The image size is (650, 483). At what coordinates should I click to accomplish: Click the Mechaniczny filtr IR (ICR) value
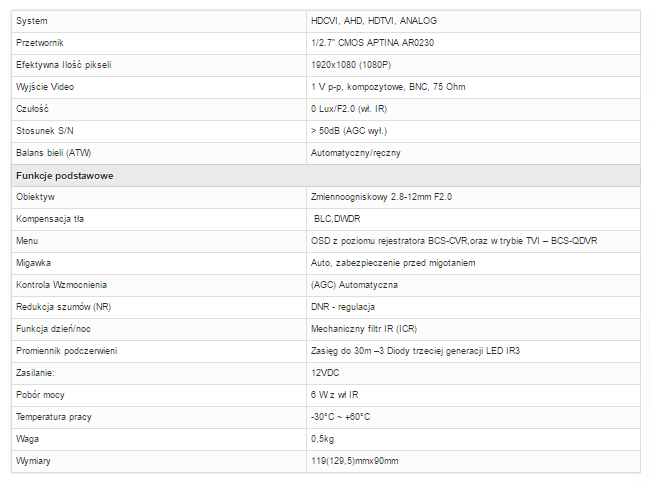pos(364,329)
